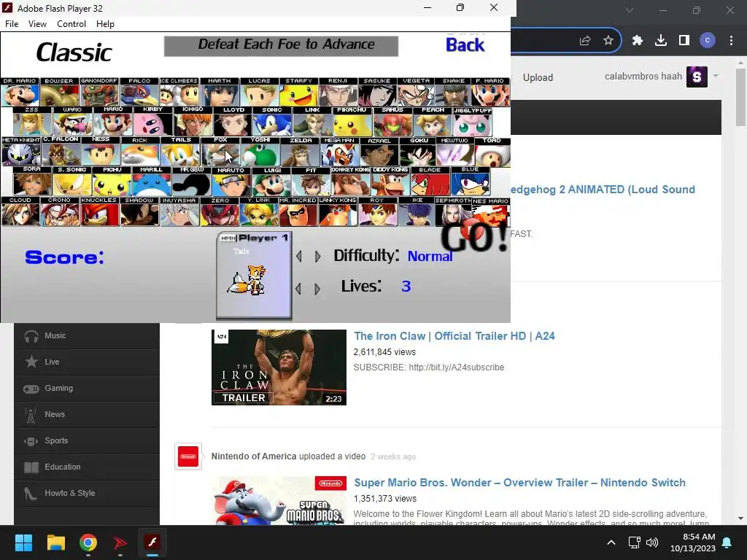Increase difficulty with right arrow

pos(318,256)
